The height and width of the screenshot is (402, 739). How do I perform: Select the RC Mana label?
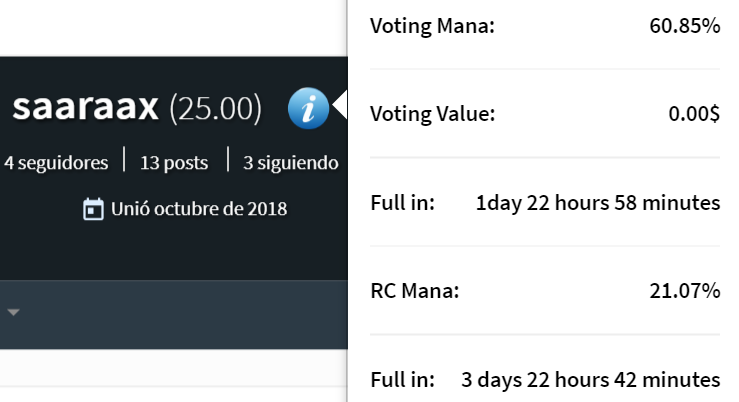tap(414, 291)
